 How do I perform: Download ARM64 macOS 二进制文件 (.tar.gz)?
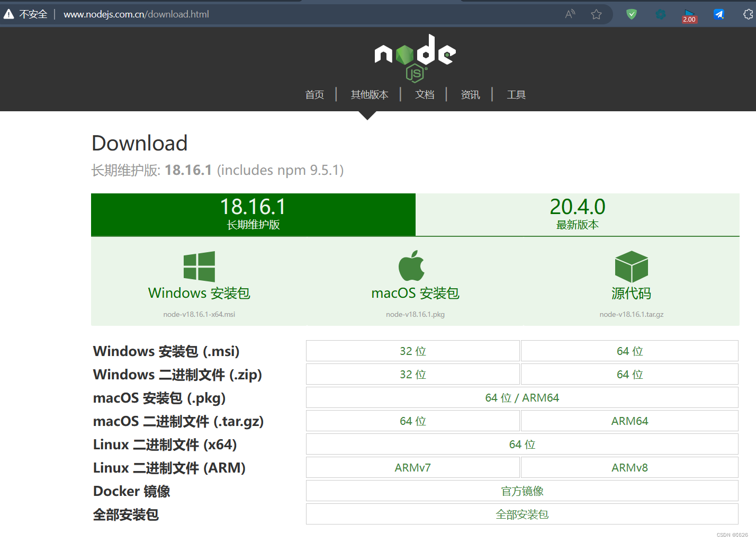point(630,421)
